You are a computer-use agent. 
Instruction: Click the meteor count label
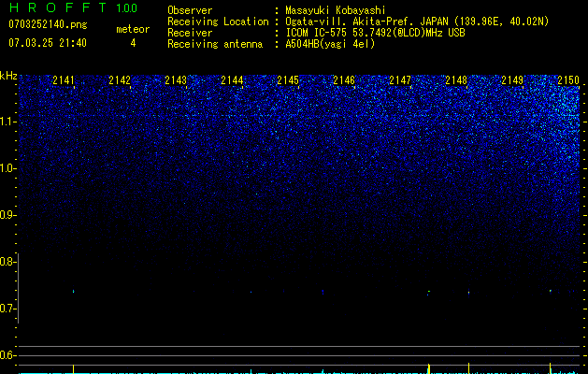click(x=133, y=29)
